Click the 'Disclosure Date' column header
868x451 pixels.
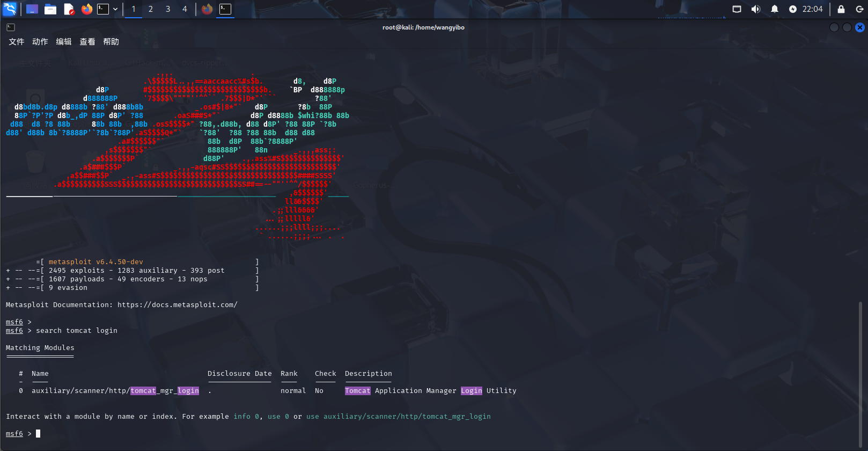(x=240, y=374)
